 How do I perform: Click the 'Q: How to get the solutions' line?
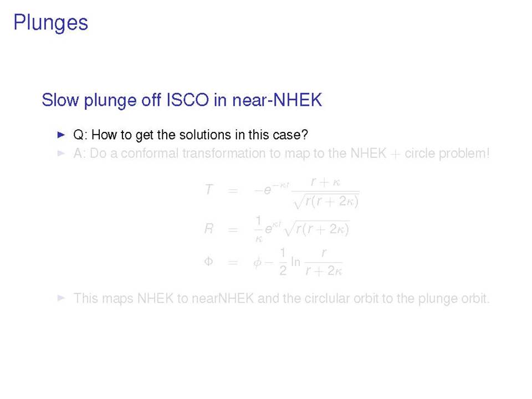click(x=190, y=135)
